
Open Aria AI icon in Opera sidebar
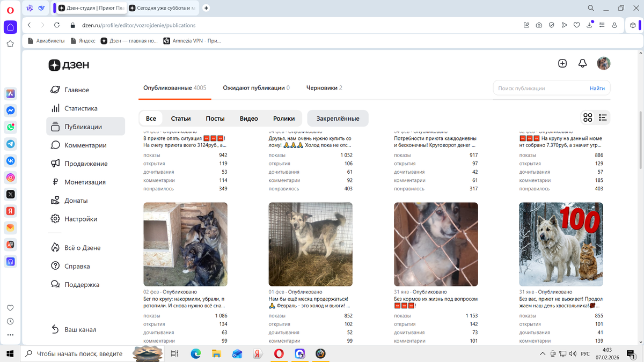pyautogui.click(x=10, y=94)
